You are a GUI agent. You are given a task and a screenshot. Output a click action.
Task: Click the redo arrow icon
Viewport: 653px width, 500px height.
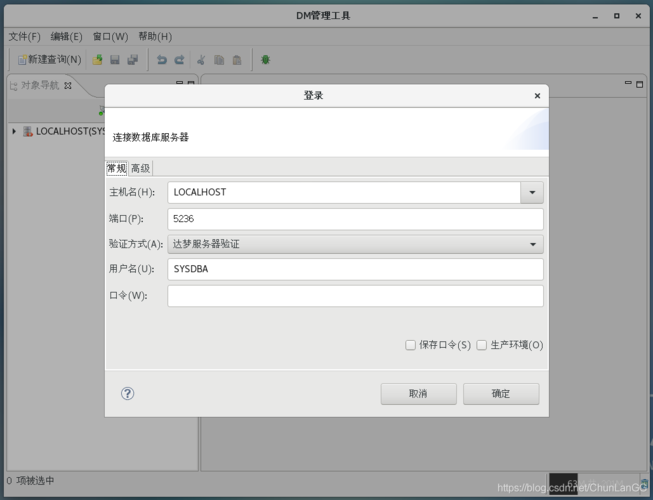(179, 60)
